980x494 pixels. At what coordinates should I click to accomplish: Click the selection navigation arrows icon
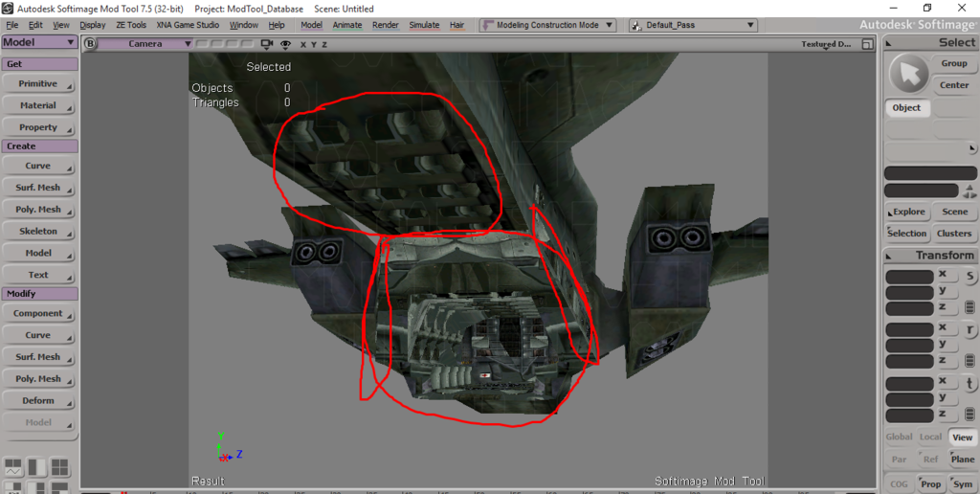970,191
